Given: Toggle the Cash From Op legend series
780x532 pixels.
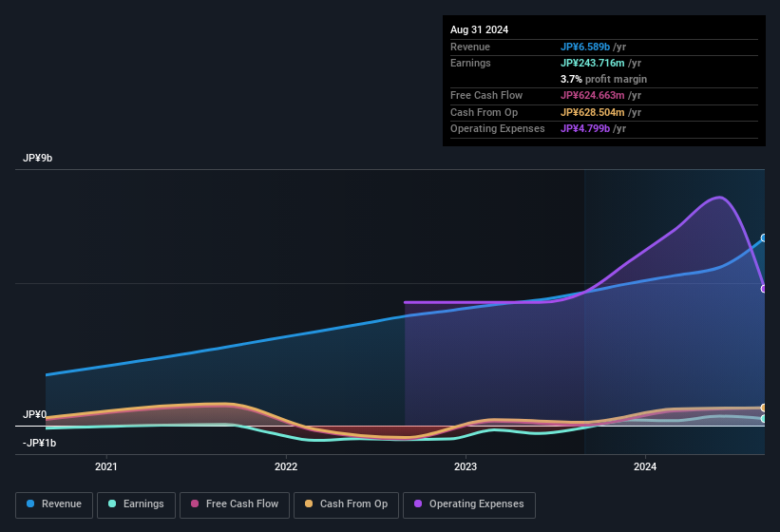Looking at the screenshot, I should (x=346, y=504).
